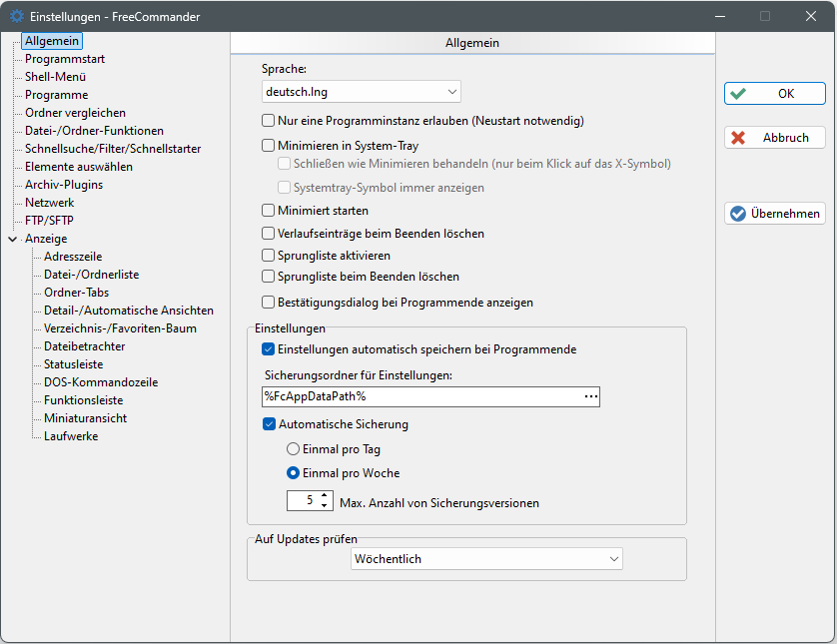This screenshot has width=837, height=644.
Task: Toggle 'Sprungliste aktivieren' checkbox
Action: [268, 256]
